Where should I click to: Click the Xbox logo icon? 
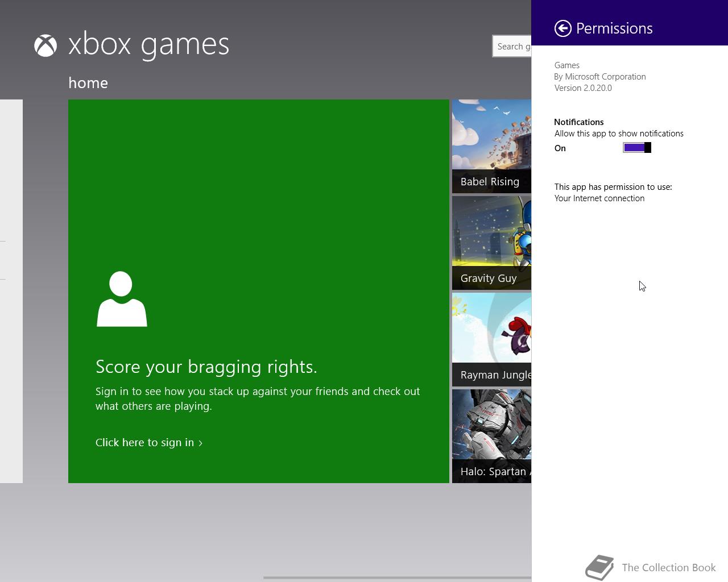coord(45,45)
